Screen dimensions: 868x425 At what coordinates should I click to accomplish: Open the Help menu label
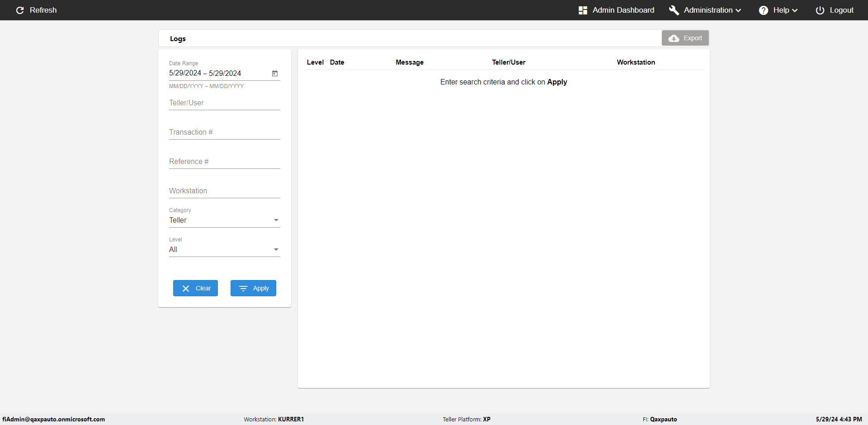[x=781, y=10]
